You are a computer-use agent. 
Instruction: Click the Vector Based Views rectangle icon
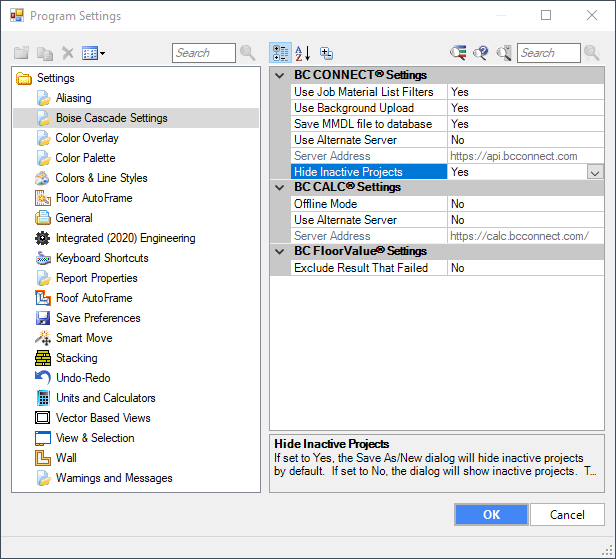tap(42, 418)
